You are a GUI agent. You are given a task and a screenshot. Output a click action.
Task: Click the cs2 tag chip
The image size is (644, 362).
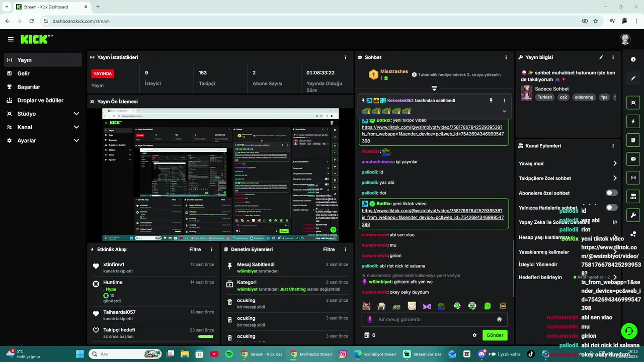(563, 97)
